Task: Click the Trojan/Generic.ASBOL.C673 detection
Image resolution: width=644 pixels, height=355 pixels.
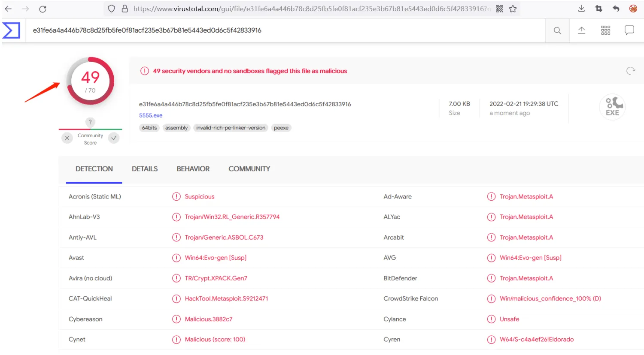Action: coord(224,238)
